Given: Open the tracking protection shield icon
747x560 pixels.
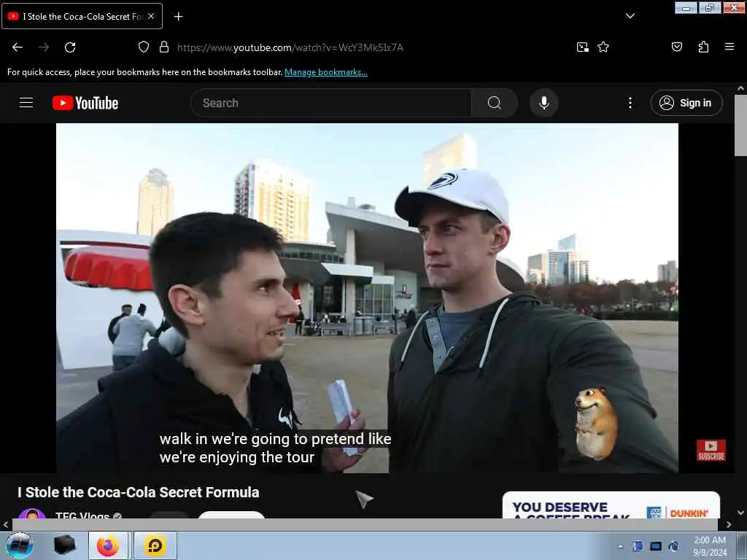Looking at the screenshot, I should pyautogui.click(x=144, y=47).
